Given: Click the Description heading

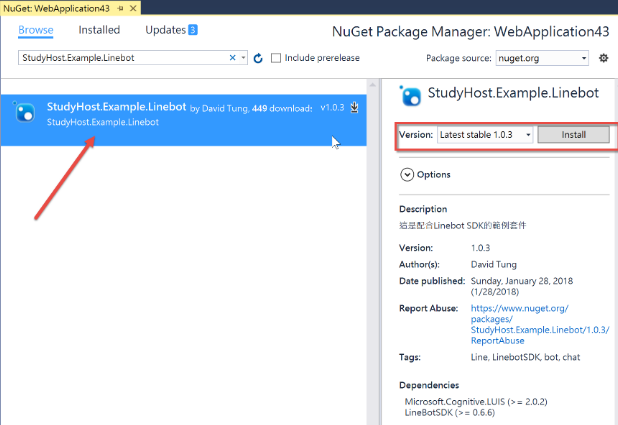Looking at the screenshot, I should tap(423, 209).
